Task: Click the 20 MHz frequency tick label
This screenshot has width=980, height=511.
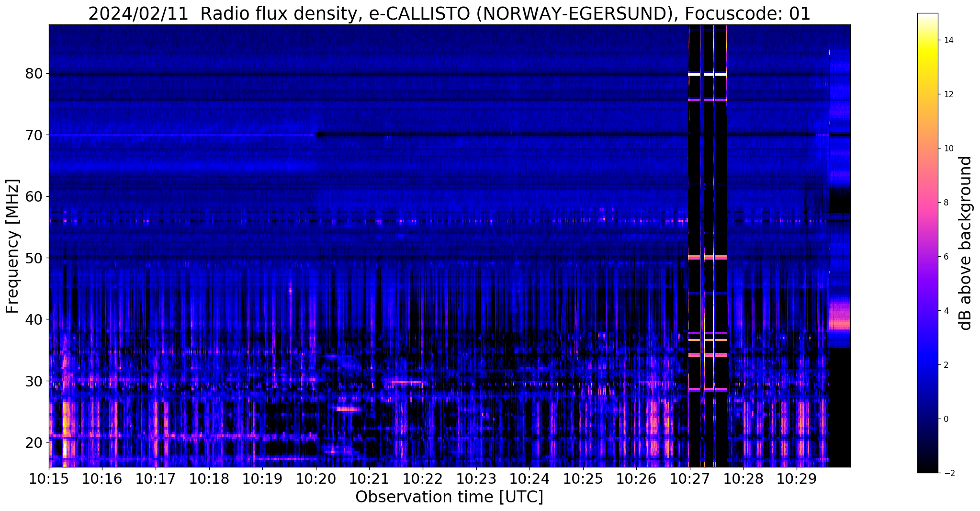Action: pos(34,442)
